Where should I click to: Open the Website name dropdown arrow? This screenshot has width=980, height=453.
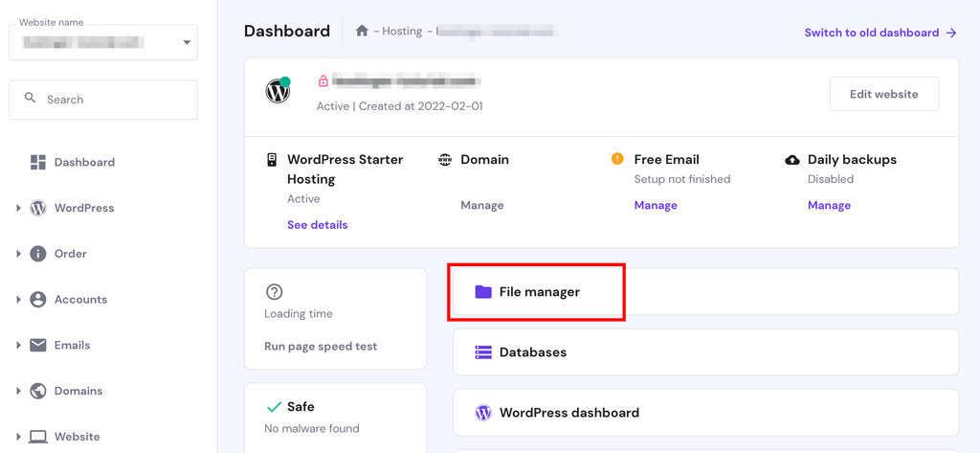click(187, 42)
